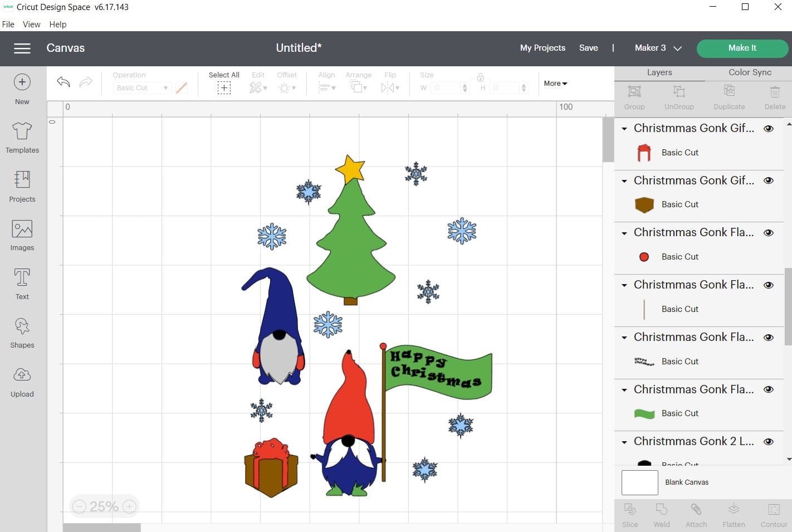Open the Templates panel
Screen dimensions: 792x532
tap(22, 138)
